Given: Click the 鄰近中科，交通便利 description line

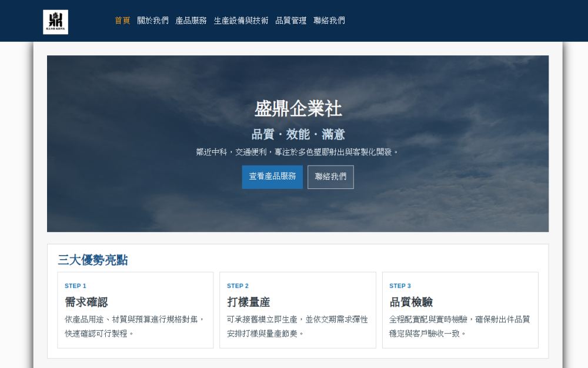Looking at the screenshot, I should tap(298, 152).
